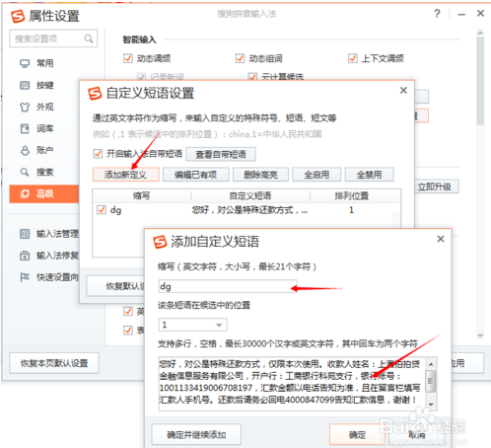
Task: Click the Sogou logo in 属性设置 title
Action: coord(18,16)
